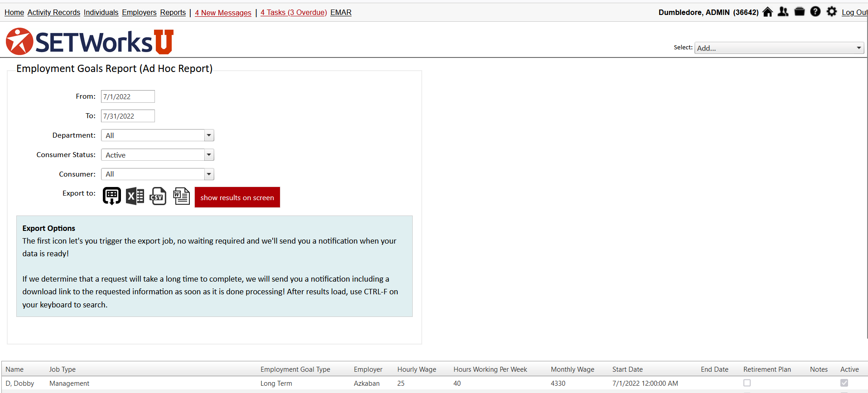The width and height of the screenshot is (868, 393).
Task: Export report to CSV icon
Action: pos(158,196)
